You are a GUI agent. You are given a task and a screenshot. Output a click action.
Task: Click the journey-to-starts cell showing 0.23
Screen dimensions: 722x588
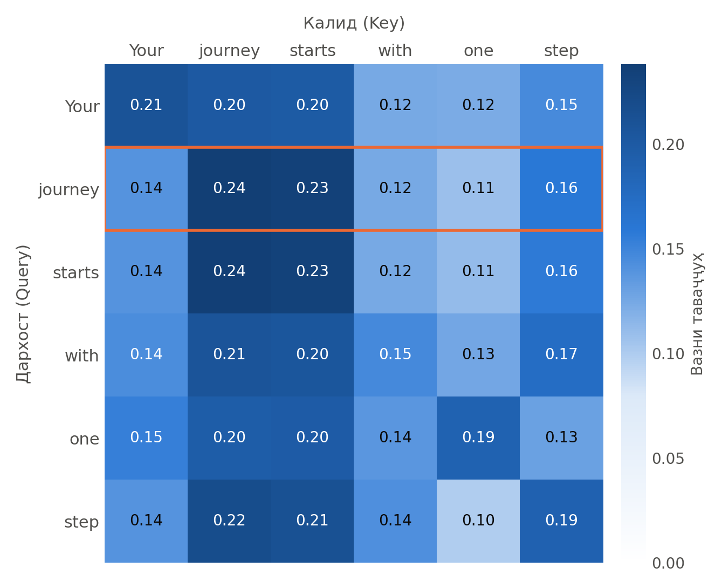click(312, 189)
